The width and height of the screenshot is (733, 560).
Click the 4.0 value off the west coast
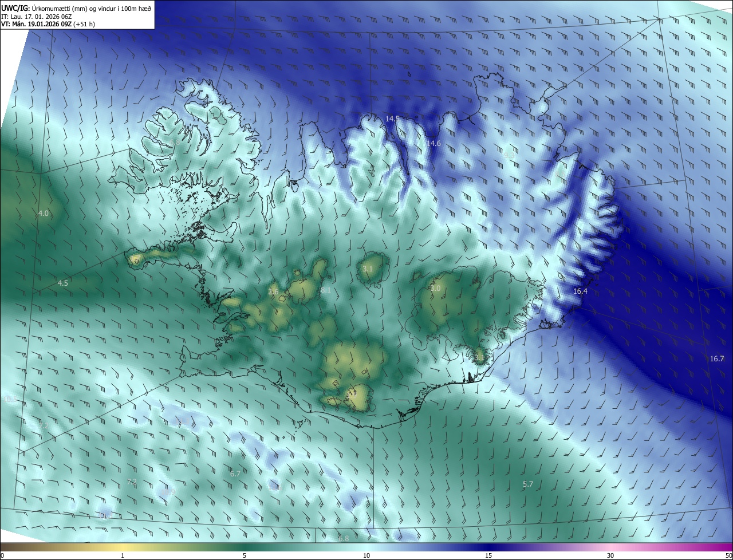pos(44,213)
